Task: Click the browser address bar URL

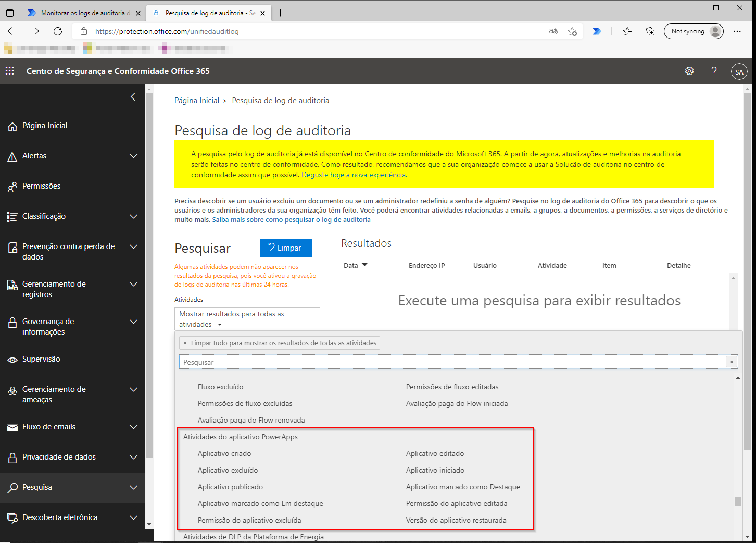Action: 167,31
